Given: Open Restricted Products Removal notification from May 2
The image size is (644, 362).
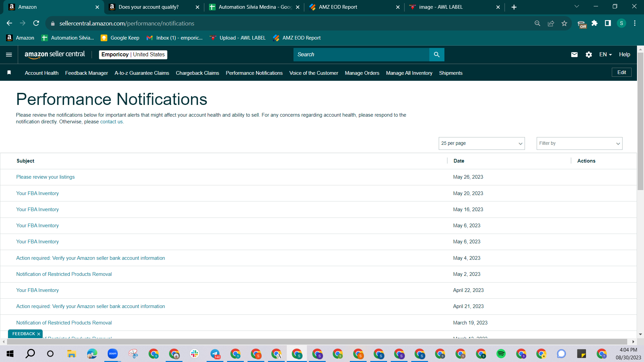Looking at the screenshot, I should (64, 274).
